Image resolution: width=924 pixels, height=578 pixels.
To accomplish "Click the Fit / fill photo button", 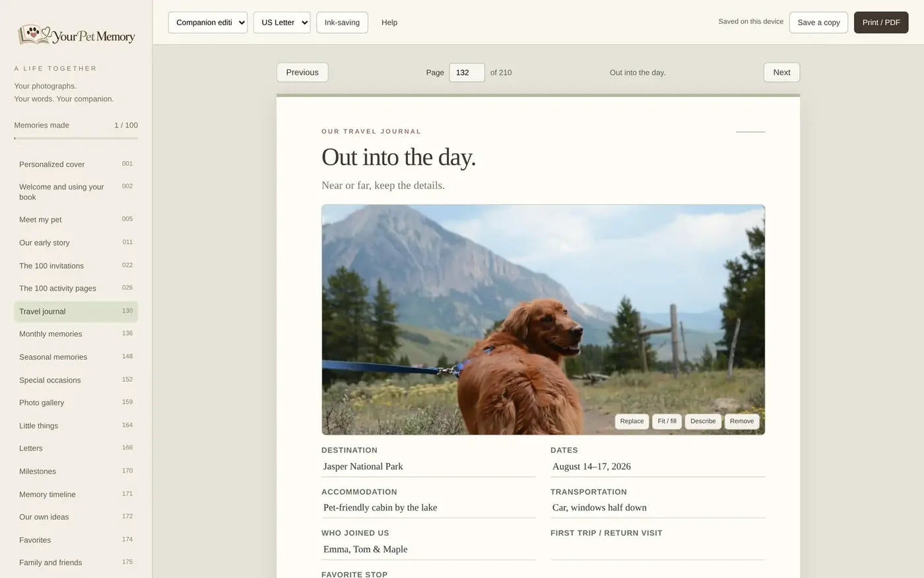I will pyautogui.click(x=667, y=421).
